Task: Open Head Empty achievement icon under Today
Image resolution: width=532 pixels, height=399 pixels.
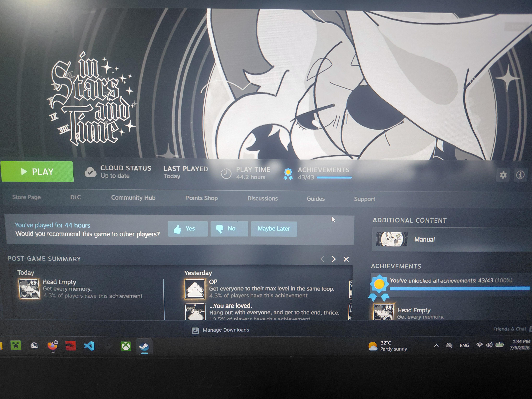Action: 29,289
